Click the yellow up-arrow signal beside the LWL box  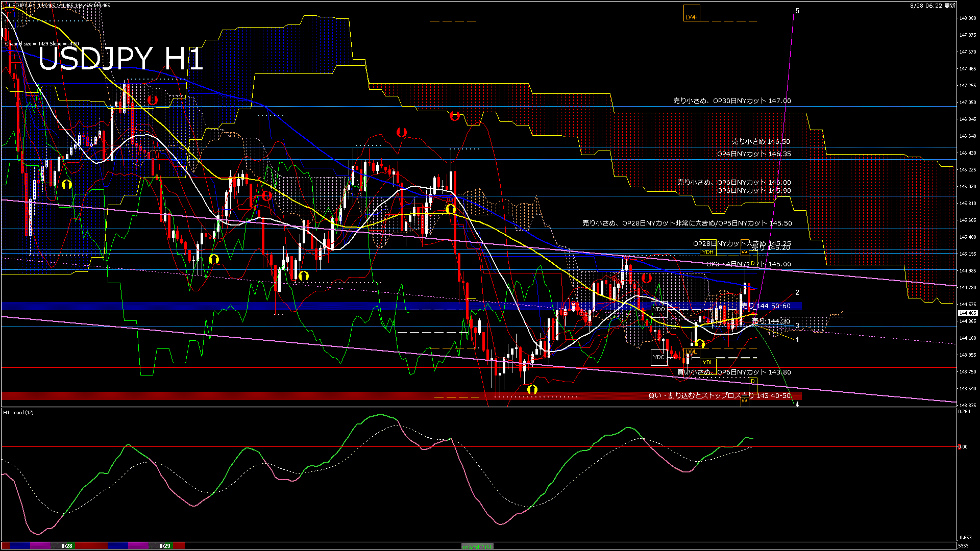(700, 344)
